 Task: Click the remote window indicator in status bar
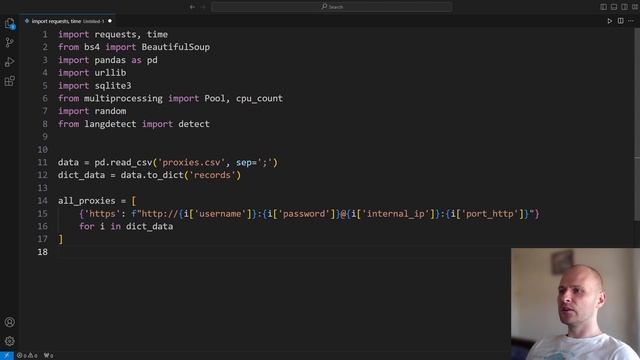(7, 356)
